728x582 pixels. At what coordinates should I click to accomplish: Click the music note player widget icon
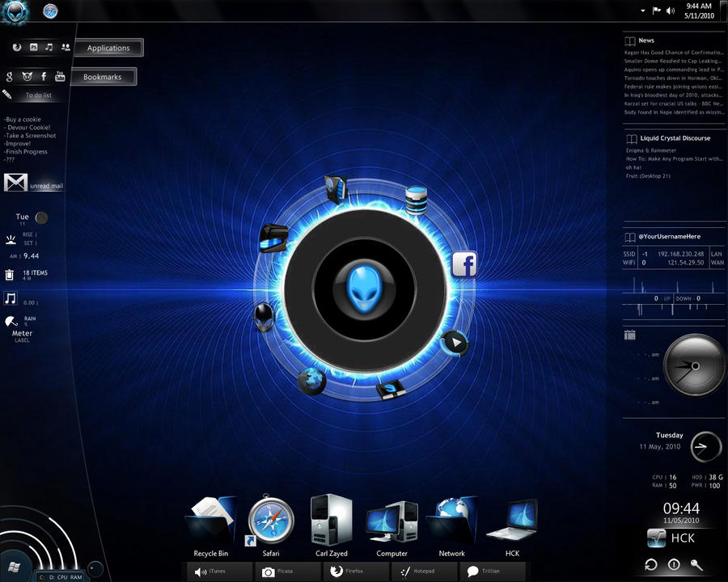(x=11, y=298)
